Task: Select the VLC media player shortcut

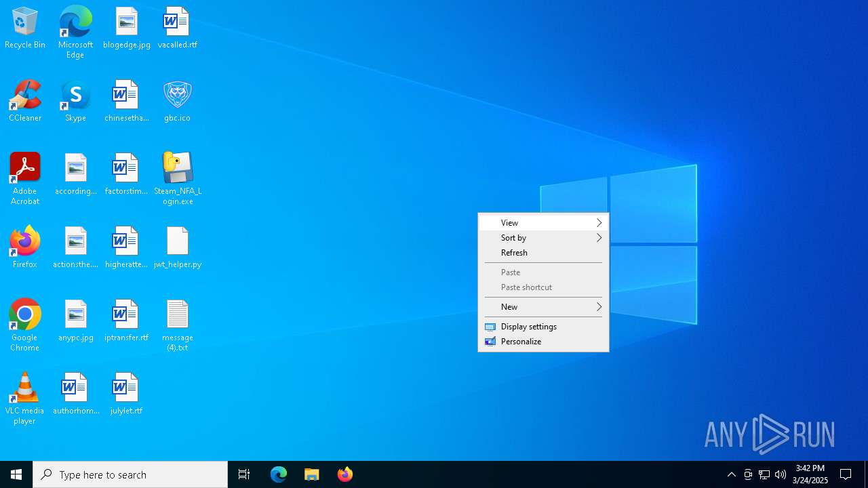Action: (25, 399)
